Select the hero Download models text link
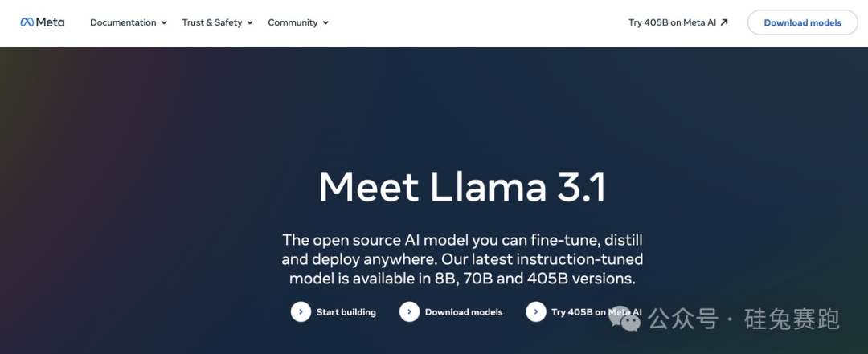The height and width of the screenshot is (354, 868). click(x=464, y=312)
